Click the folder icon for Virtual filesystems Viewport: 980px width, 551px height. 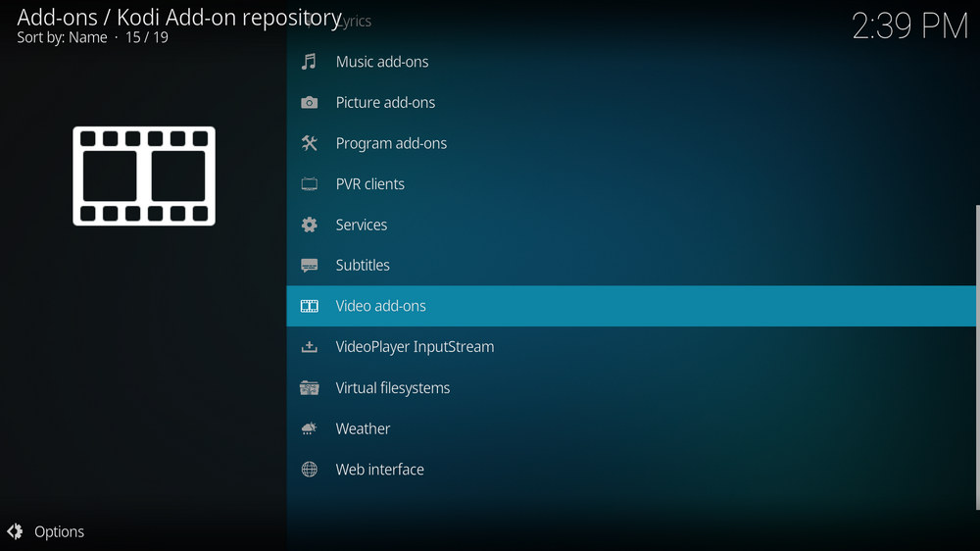coord(309,388)
